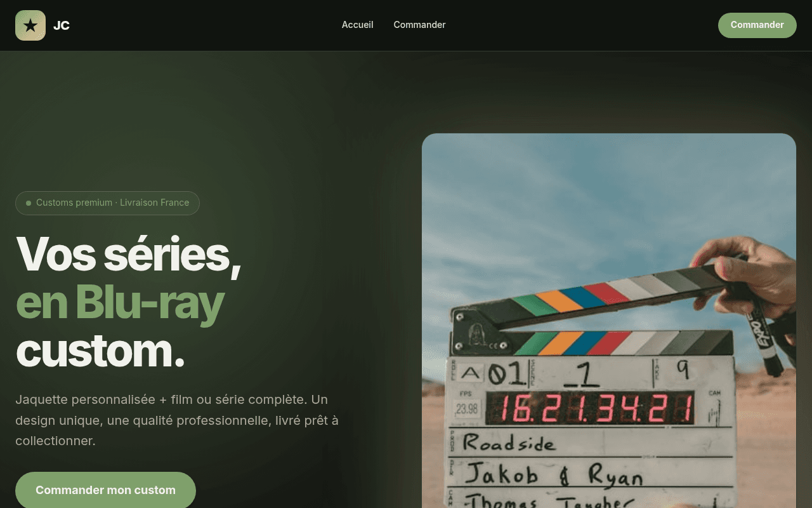Click the green en Blu-ray heading line
The height and width of the screenshot is (508, 812).
(x=119, y=302)
